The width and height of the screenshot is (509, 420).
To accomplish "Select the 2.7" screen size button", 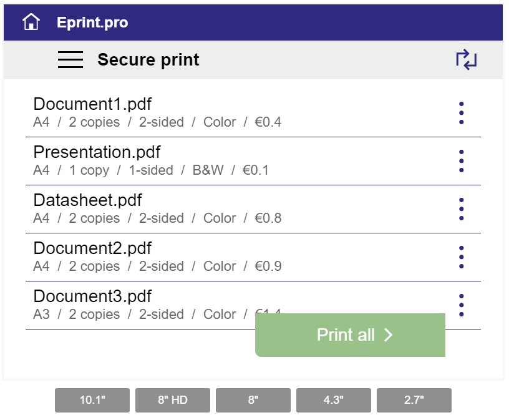I will [414, 400].
